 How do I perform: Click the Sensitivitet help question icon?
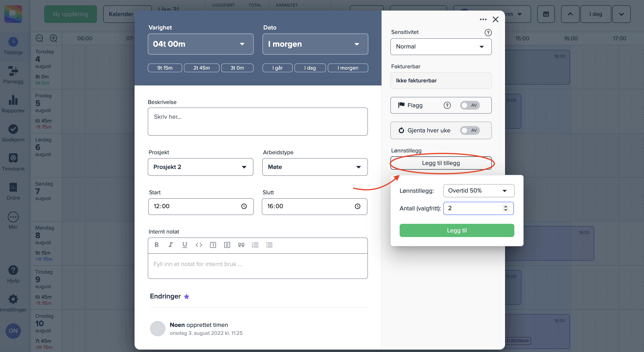pos(488,32)
